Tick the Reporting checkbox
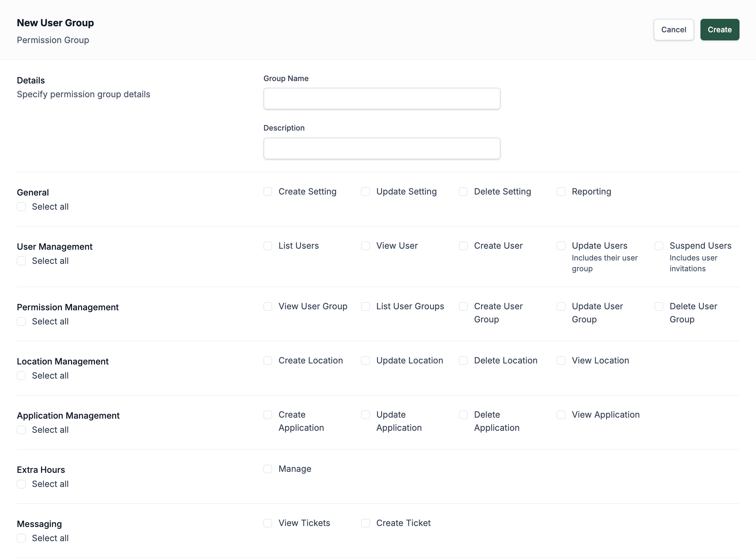The image size is (756, 560). 561,191
